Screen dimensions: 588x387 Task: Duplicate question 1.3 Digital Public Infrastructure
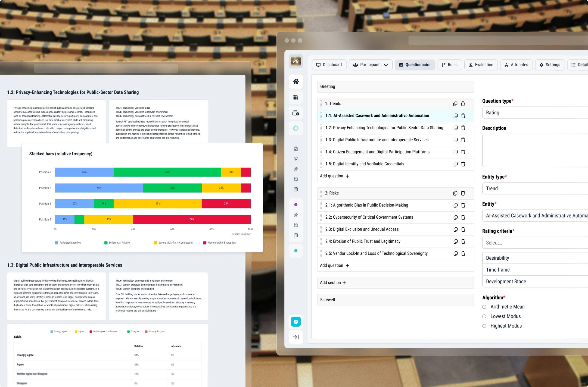point(456,140)
